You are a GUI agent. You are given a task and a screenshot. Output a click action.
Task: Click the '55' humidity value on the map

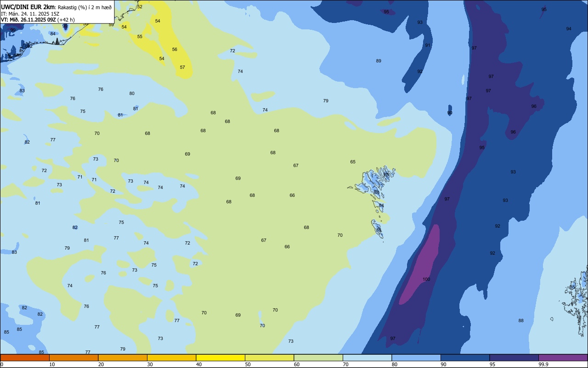[x=140, y=37]
